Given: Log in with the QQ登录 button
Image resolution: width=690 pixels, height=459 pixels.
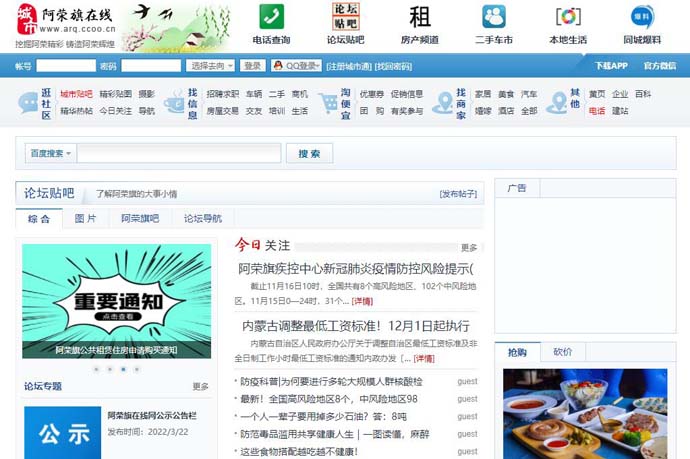Looking at the screenshot, I should click(x=296, y=66).
